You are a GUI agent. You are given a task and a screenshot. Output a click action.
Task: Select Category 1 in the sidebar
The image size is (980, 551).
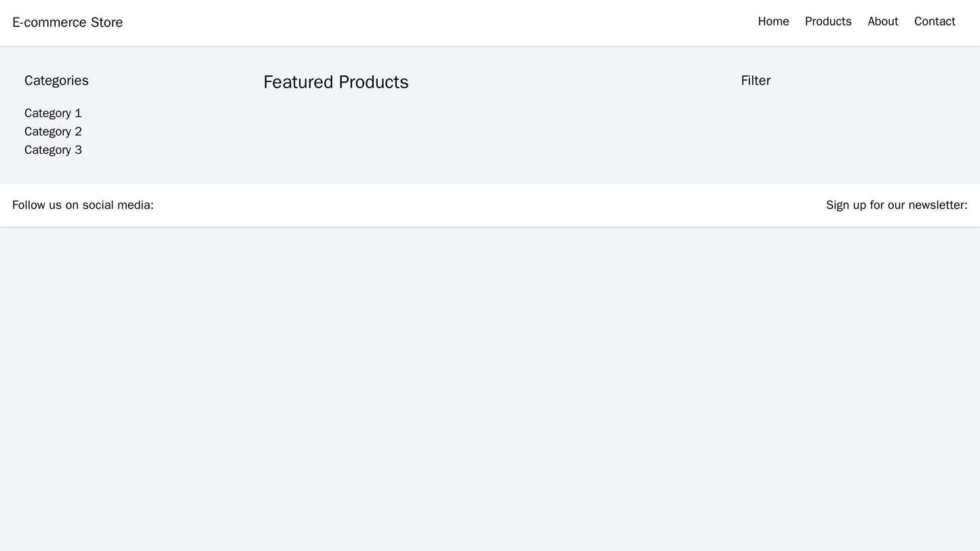[x=53, y=113]
